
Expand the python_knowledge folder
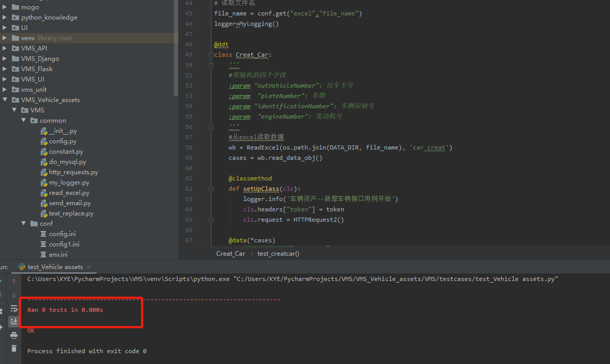(x=5, y=17)
